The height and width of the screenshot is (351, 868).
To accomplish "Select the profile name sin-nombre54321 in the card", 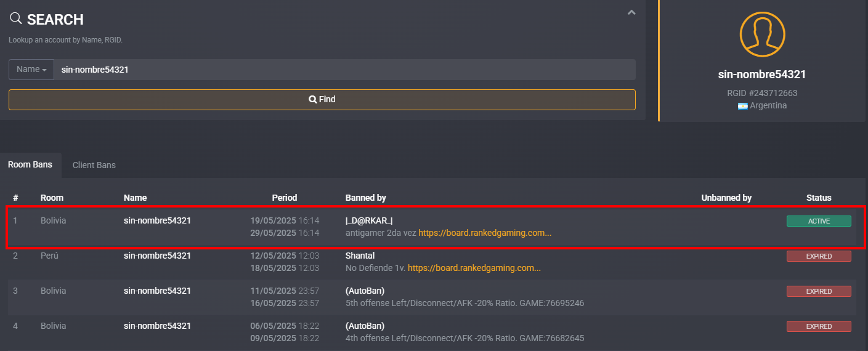I will [762, 75].
